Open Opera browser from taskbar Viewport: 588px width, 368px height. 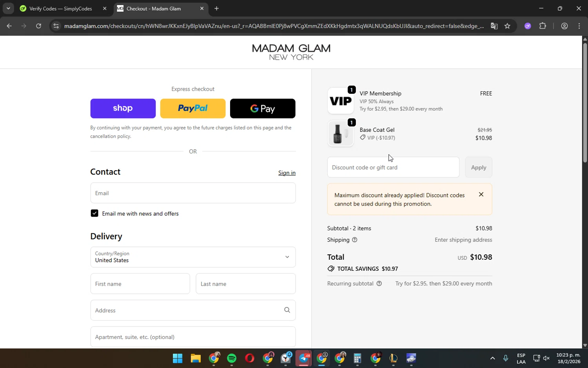249,358
